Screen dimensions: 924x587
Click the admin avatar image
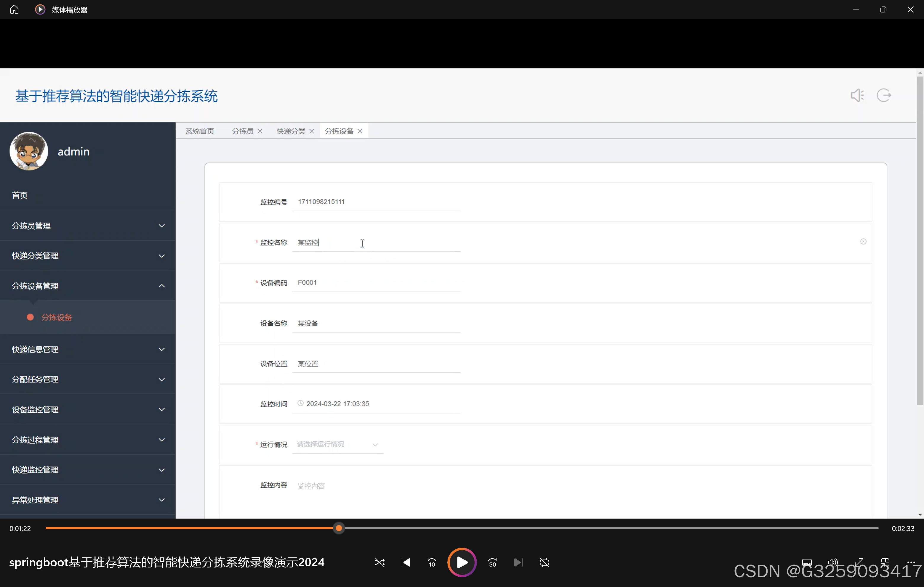click(x=29, y=151)
